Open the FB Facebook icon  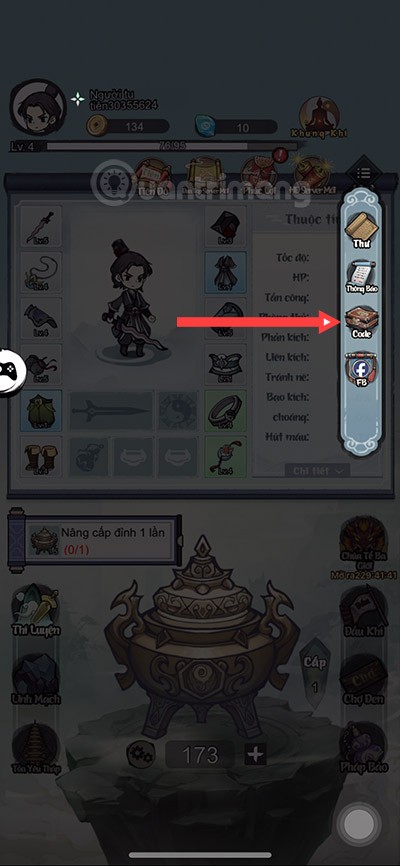362,369
